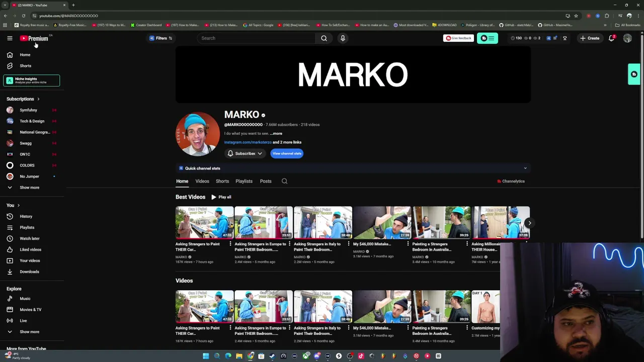Open Movies & TV under Explore
644x362 pixels.
pyautogui.click(x=30, y=310)
